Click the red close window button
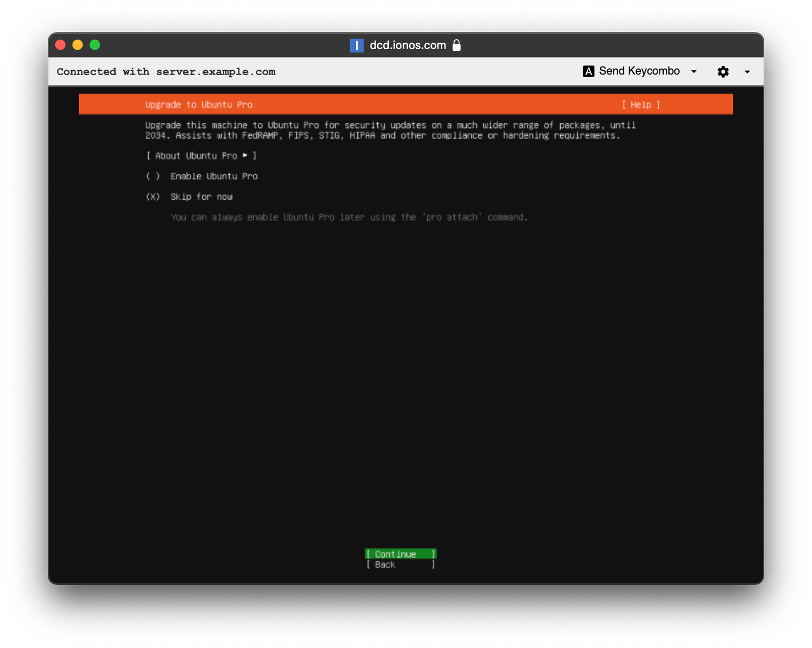The width and height of the screenshot is (812, 648). click(60, 45)
